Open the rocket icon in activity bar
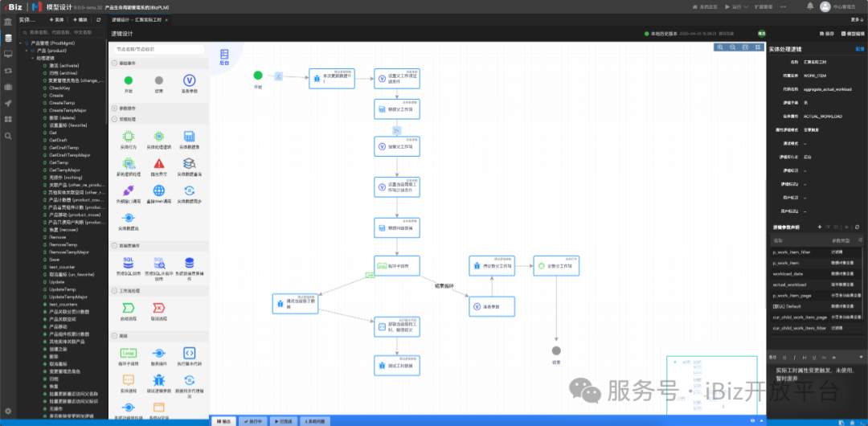868x426 pixels. coord(8,103)
